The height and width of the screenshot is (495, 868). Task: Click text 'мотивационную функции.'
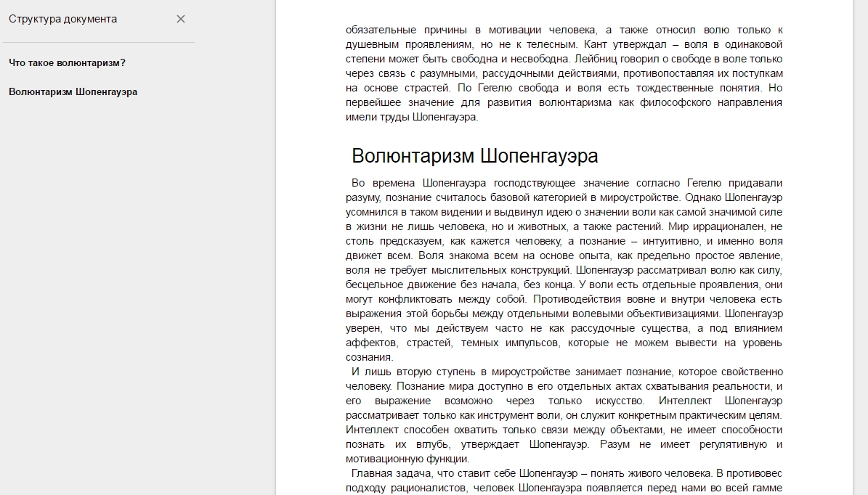tap(407, 459)
